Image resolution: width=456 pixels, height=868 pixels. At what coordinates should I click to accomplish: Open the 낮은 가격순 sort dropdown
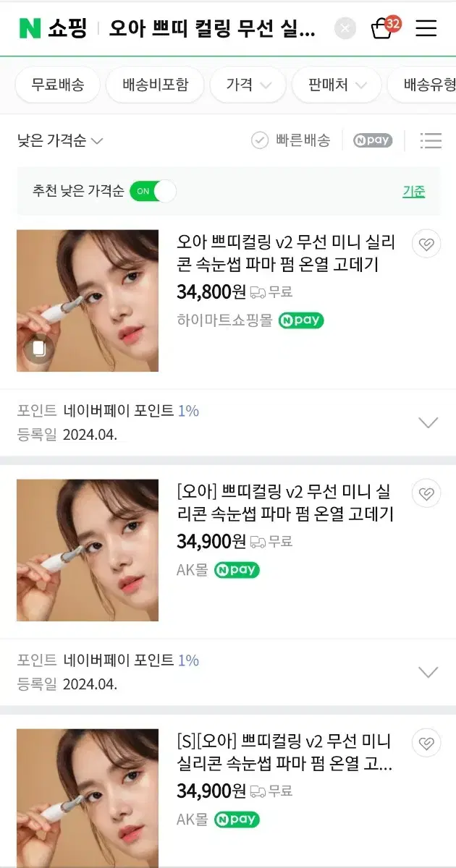coord(60,140)
